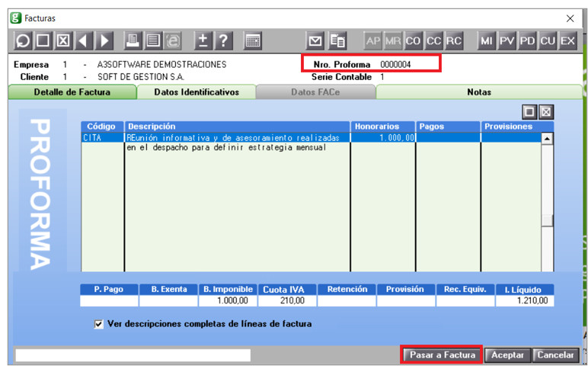Click the RC toolbar button
588x369 pixels.
point(454,40)
